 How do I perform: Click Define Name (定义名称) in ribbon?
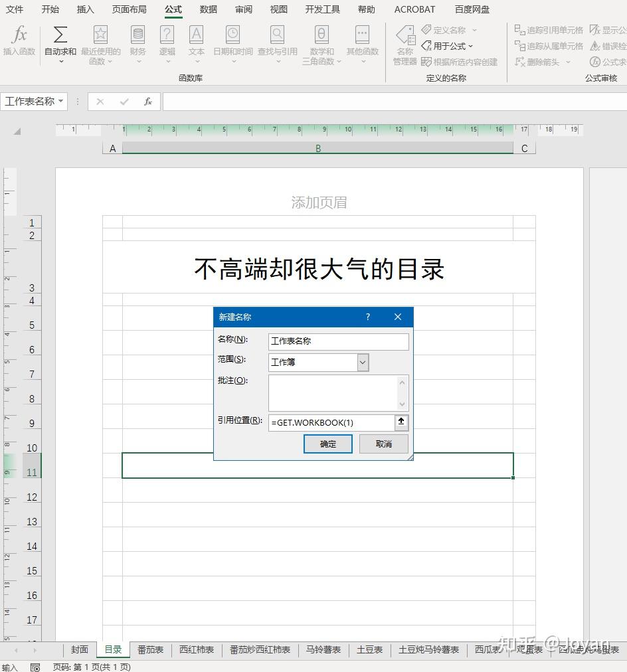444,30
